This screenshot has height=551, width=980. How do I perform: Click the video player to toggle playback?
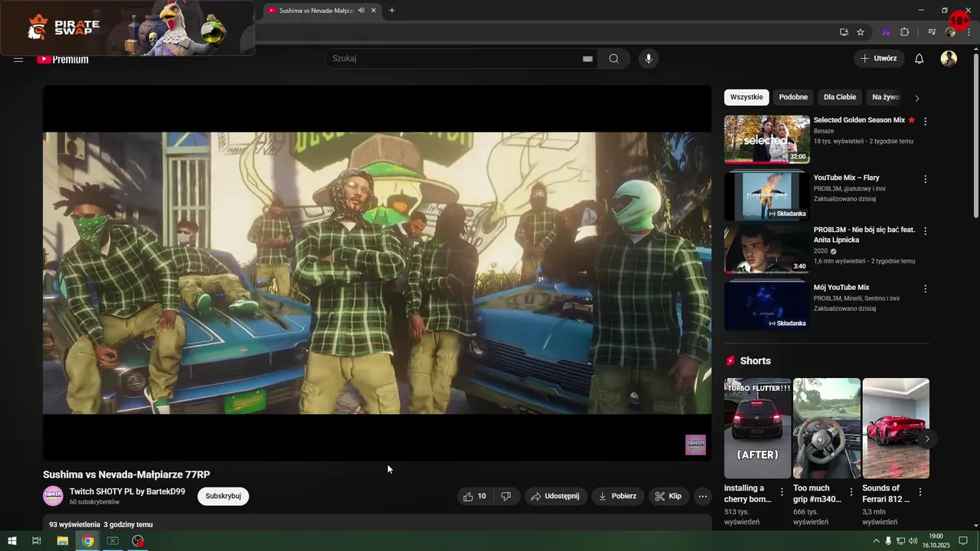pos(377,273)
